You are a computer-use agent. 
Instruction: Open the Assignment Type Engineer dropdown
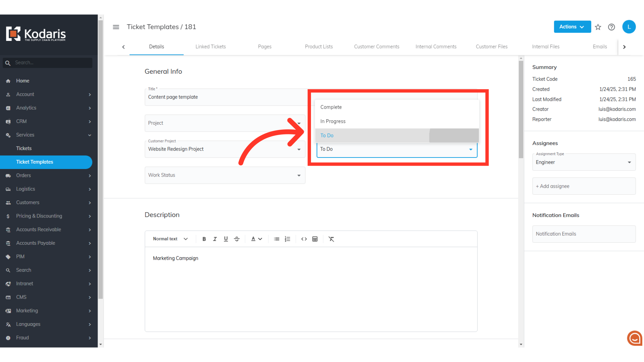pyautogui.click(x=584, y=163)
